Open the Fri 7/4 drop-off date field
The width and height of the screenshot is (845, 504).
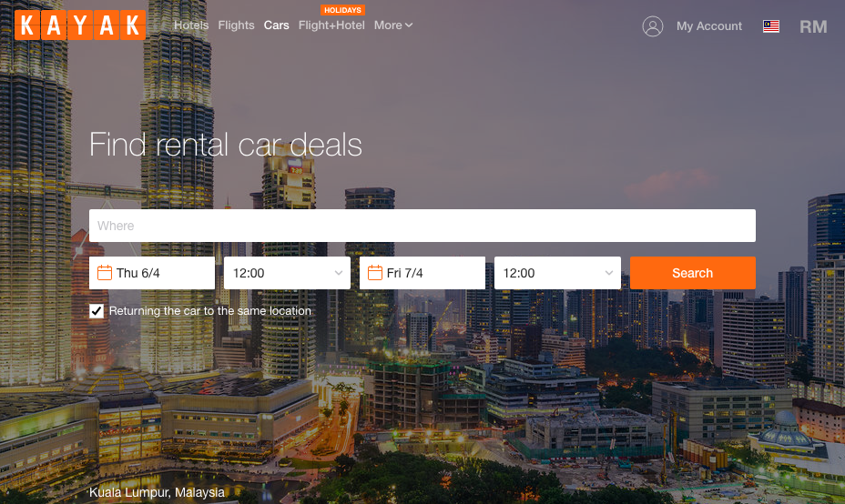coord(422,273)
